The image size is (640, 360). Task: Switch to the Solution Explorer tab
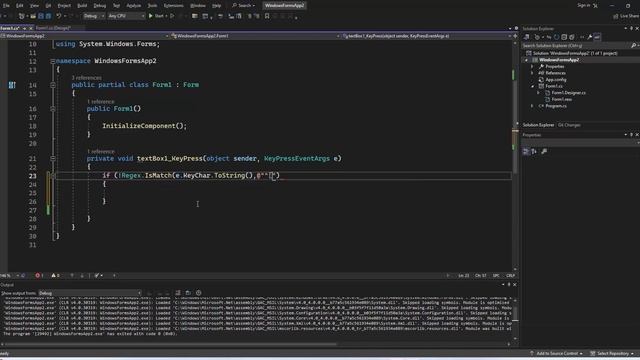tap(538, 125)
